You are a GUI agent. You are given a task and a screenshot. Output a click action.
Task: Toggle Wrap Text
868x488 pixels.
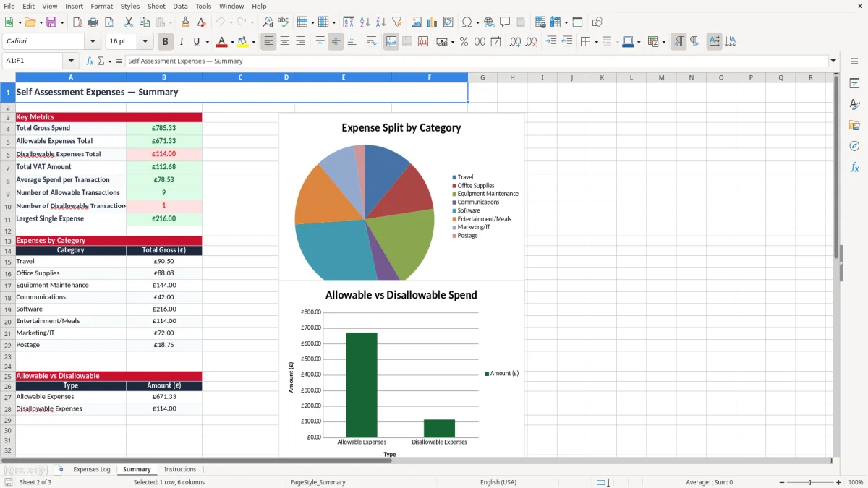click(x=372, y=42)
